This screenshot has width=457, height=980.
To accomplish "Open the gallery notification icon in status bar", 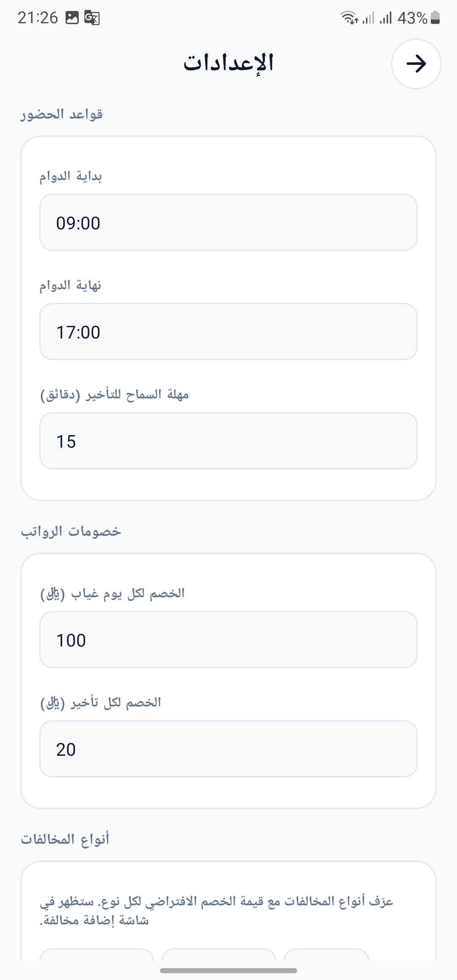I will point(72,18).
